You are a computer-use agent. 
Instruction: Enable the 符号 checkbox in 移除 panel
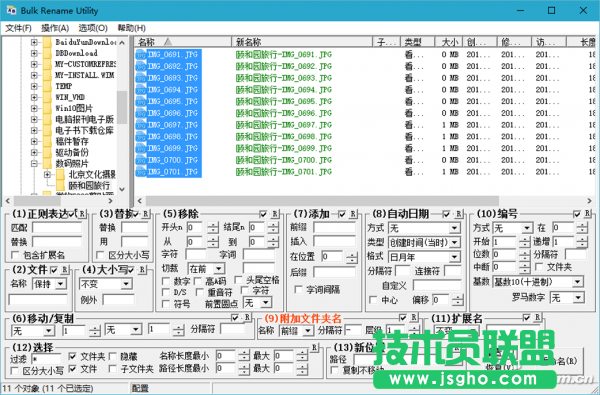(166, 304)
